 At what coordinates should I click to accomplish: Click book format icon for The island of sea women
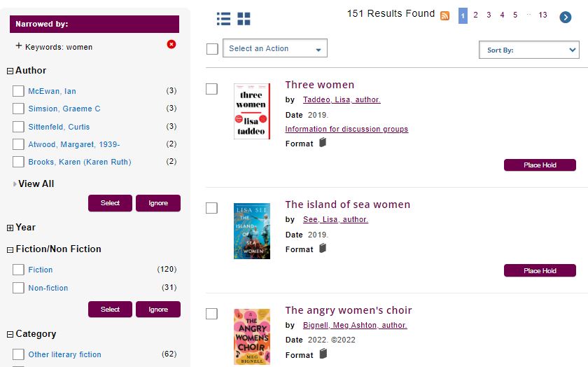point(323,249)
